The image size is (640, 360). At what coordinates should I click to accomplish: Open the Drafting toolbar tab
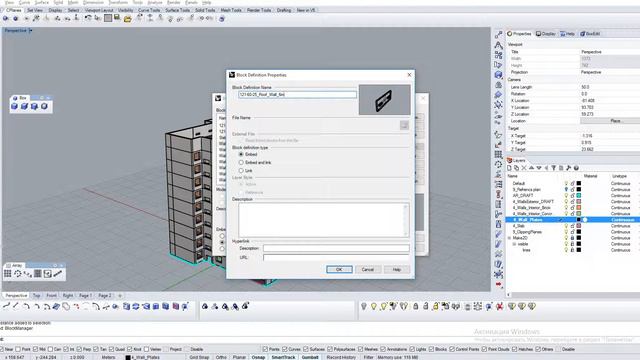284,10
